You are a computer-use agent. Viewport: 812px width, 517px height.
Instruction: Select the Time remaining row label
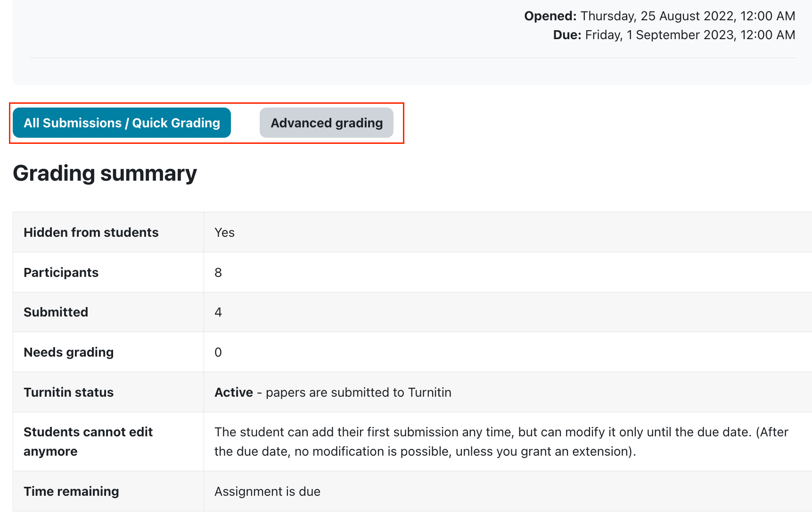71,492
